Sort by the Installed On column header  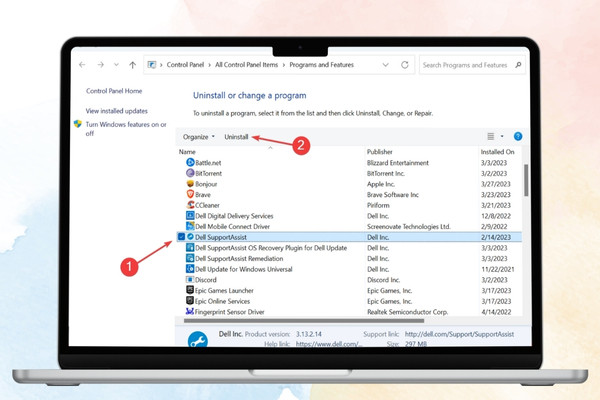point(497,152)
